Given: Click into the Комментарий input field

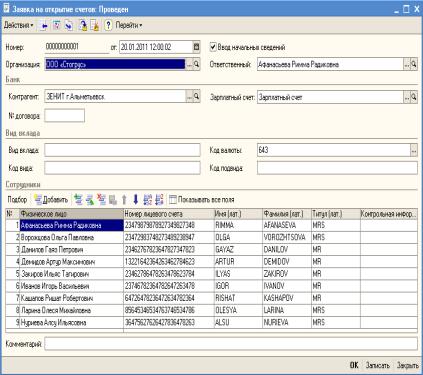Looking at the screenshot, I should (231, 344).
